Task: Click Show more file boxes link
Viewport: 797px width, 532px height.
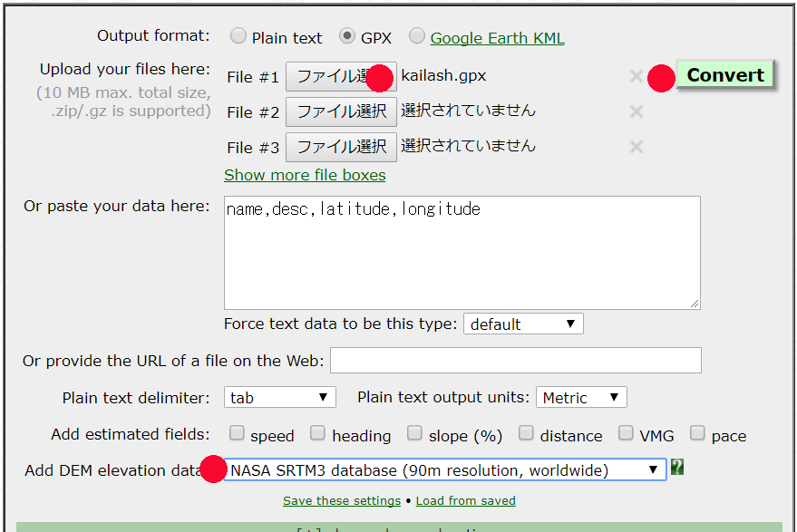Action: pos(305,175)
